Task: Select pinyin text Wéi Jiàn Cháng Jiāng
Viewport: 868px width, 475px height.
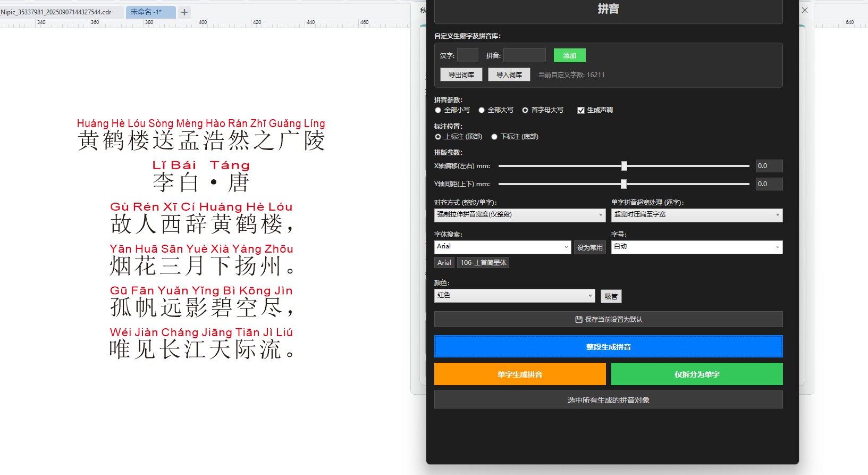Action: point(171,332)
